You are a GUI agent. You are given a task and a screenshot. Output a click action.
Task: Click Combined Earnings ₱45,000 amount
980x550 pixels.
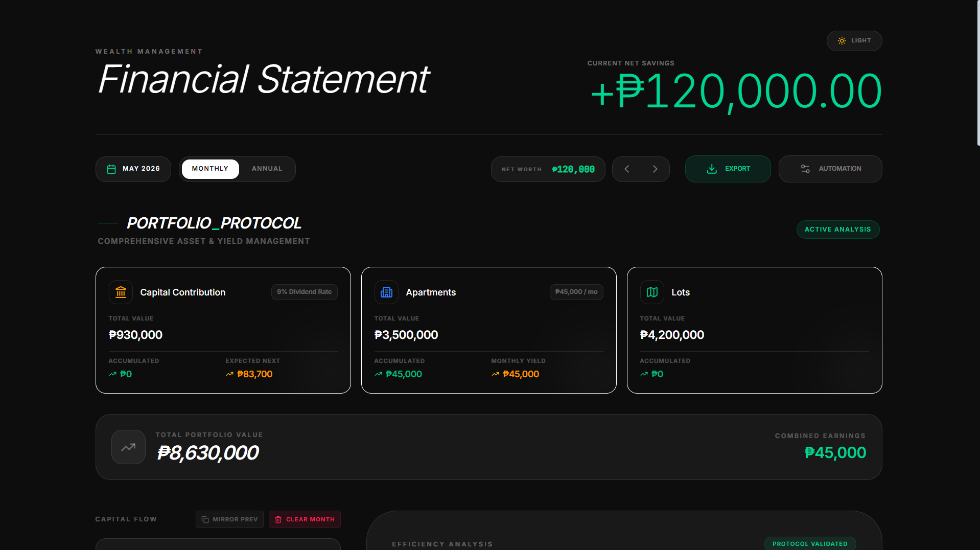(835, 452)
